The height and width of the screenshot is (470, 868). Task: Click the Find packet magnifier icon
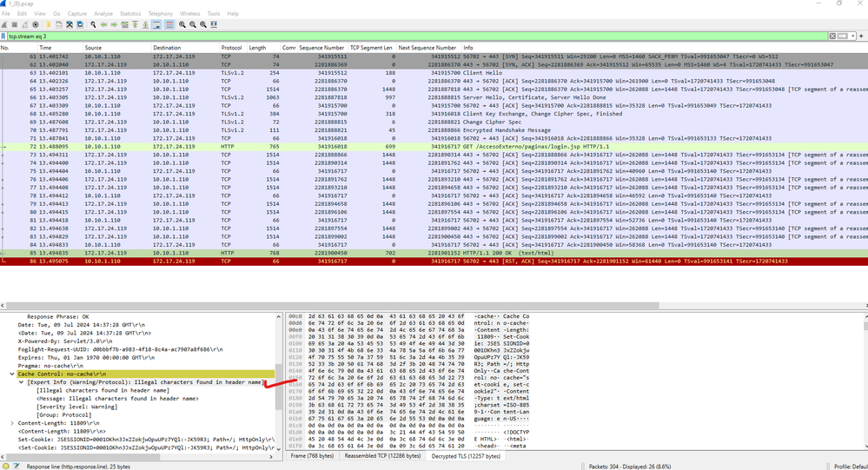(91, 24)
